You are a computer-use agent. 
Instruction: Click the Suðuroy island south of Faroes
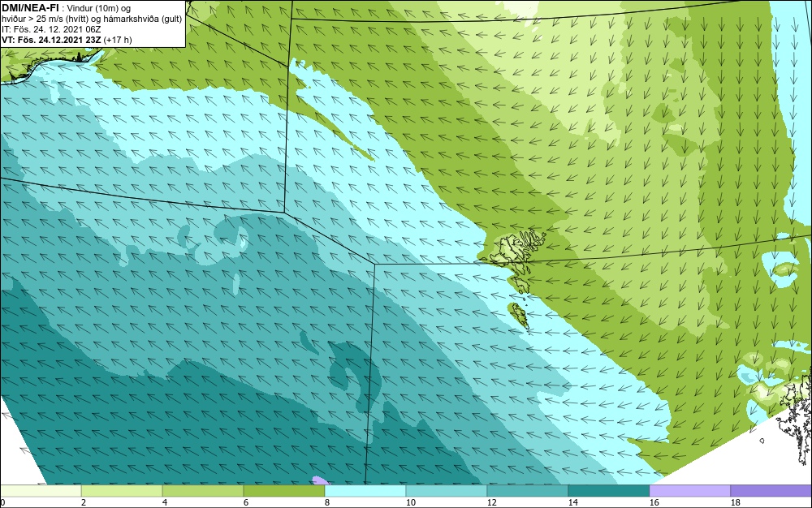pos(519,314)
